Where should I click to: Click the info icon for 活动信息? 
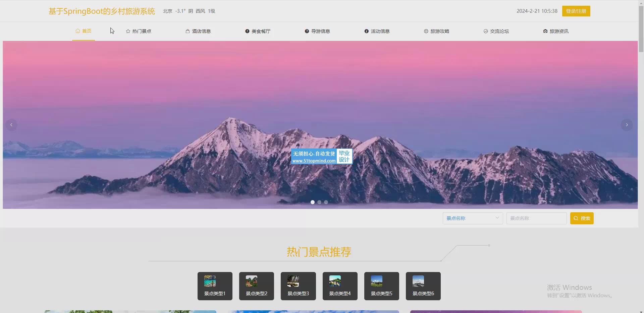(x=367, y=31)
